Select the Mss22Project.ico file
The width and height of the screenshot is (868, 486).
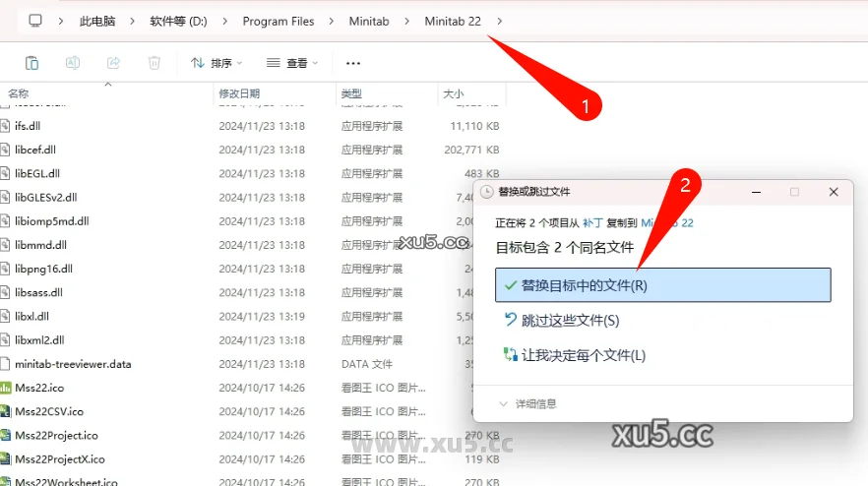pos(56,435)
